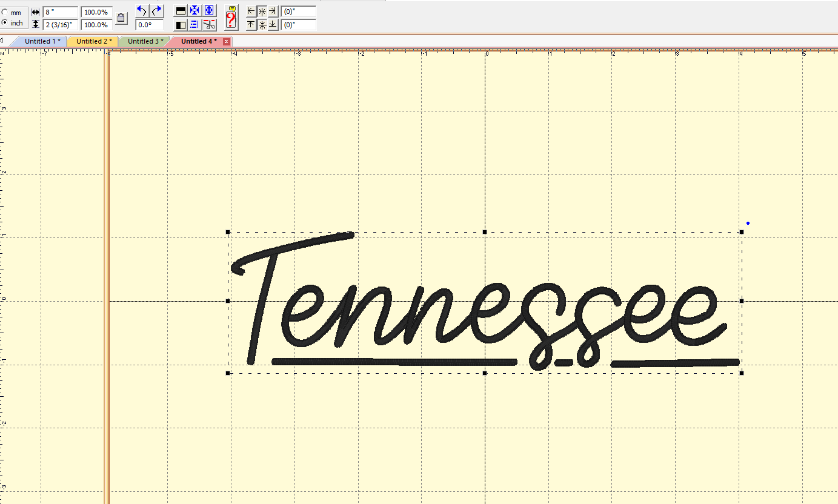Screen dimensions: 838x504
Task: Click the blue list lines icon
Action: pos(195,25)
